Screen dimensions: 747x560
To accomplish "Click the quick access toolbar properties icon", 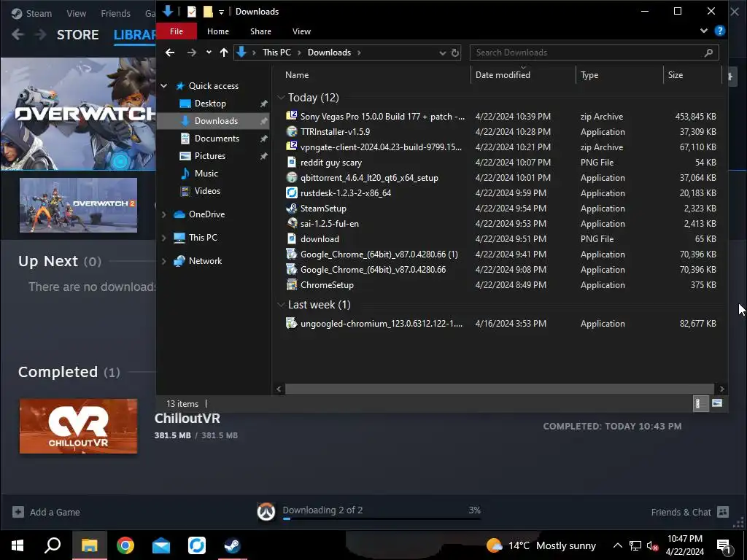I will coord(192,12).
